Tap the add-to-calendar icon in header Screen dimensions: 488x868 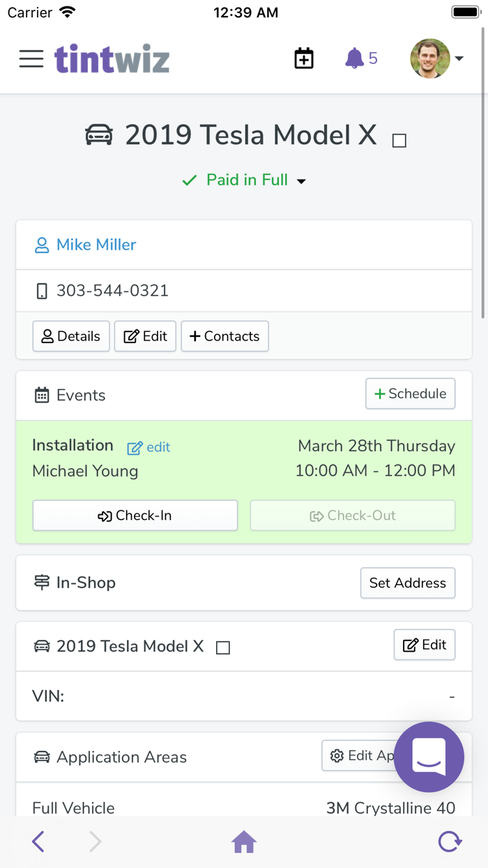point(304,59)
